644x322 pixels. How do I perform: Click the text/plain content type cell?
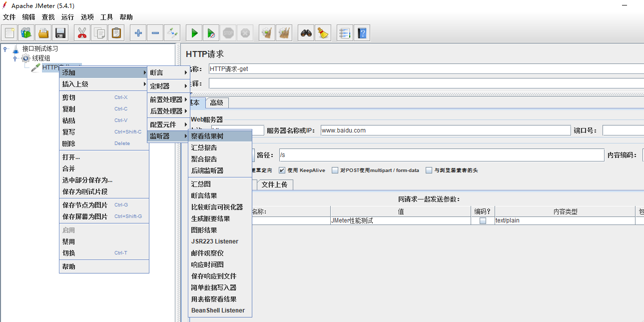coord(565,220)
